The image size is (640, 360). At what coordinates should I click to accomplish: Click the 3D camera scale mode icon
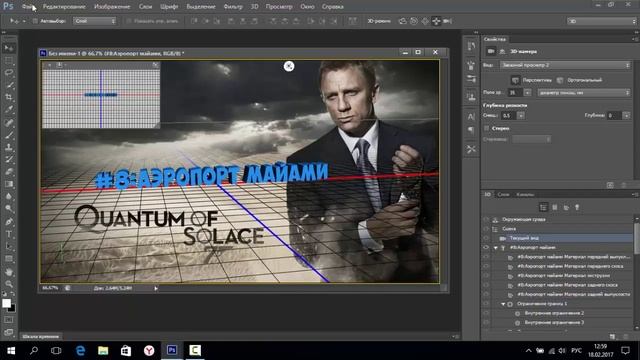[x=448, y=21]
